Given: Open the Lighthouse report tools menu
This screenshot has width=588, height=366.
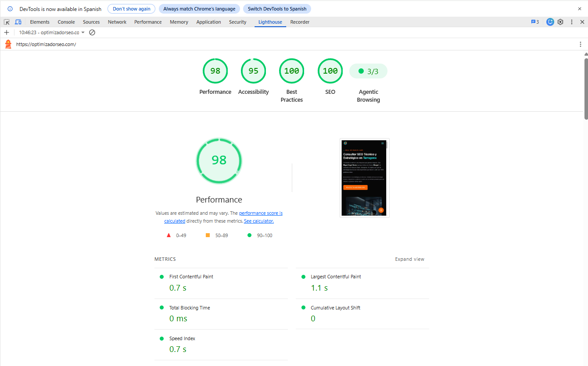Looking at the screenshot, I should pos(581,44).
